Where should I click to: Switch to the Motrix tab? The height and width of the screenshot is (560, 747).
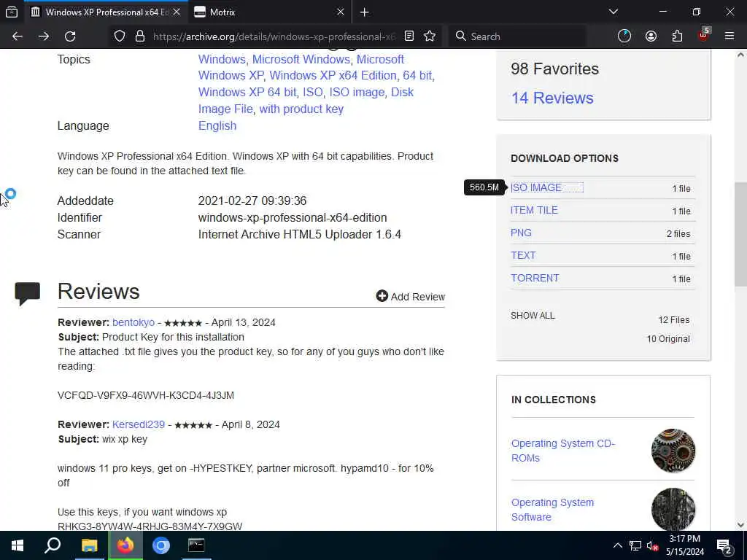coord(270,12)
